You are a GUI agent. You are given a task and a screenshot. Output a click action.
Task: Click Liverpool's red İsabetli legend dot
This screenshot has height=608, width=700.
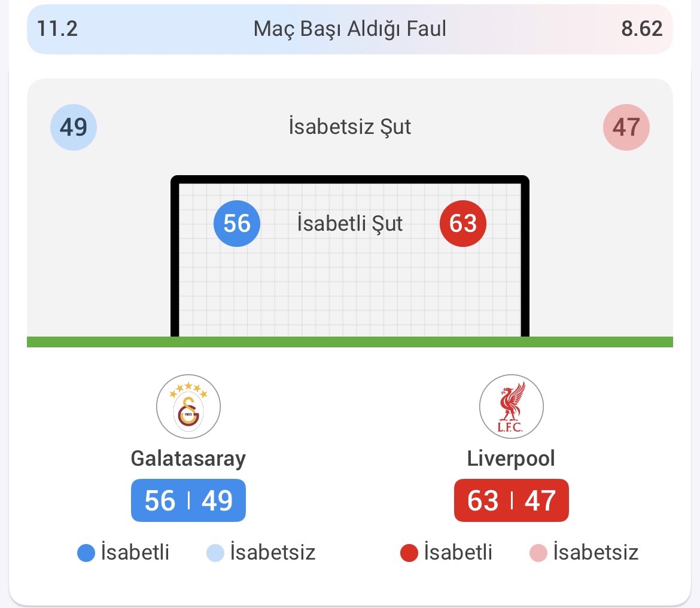pos(409,553)
